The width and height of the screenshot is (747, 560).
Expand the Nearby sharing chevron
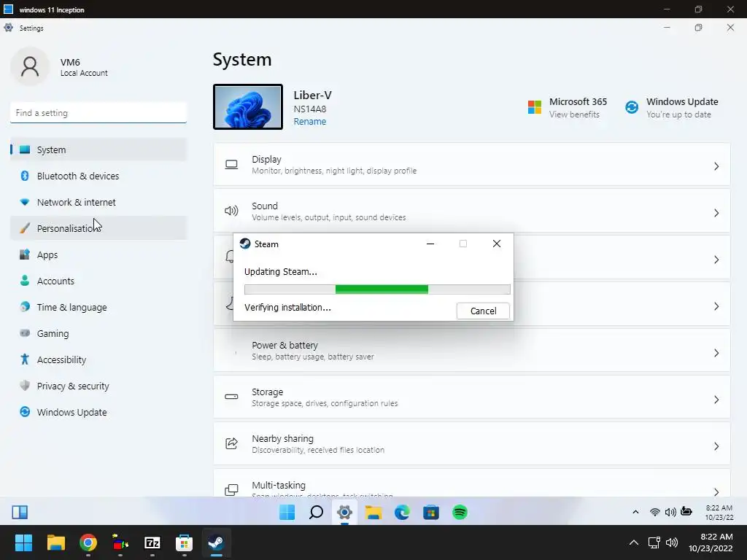(x=716, y=446)
